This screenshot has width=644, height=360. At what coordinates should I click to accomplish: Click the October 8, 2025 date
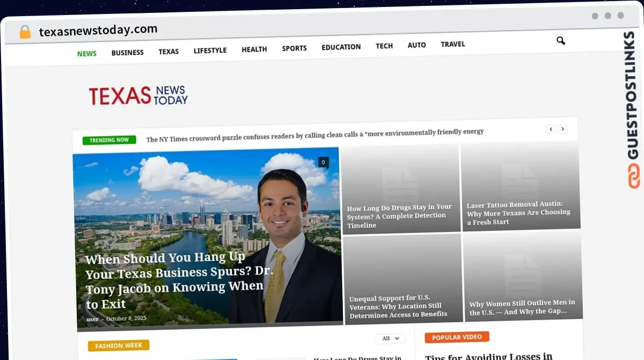[126, 319]
